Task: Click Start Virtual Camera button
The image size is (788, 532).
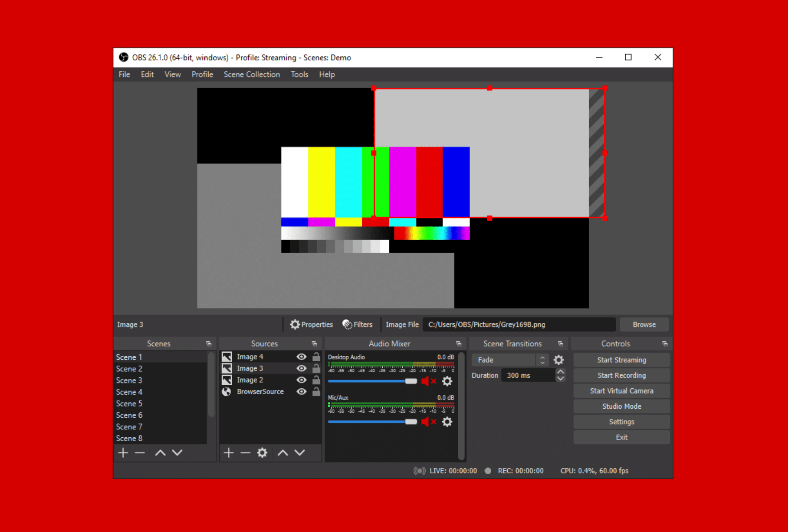Action: coord(622,391)
